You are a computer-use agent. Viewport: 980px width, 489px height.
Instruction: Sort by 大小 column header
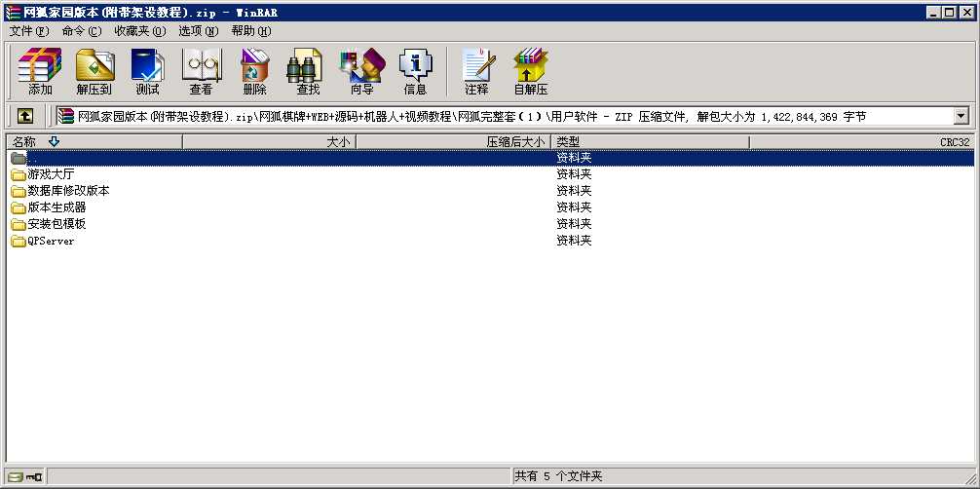[270, 142]
